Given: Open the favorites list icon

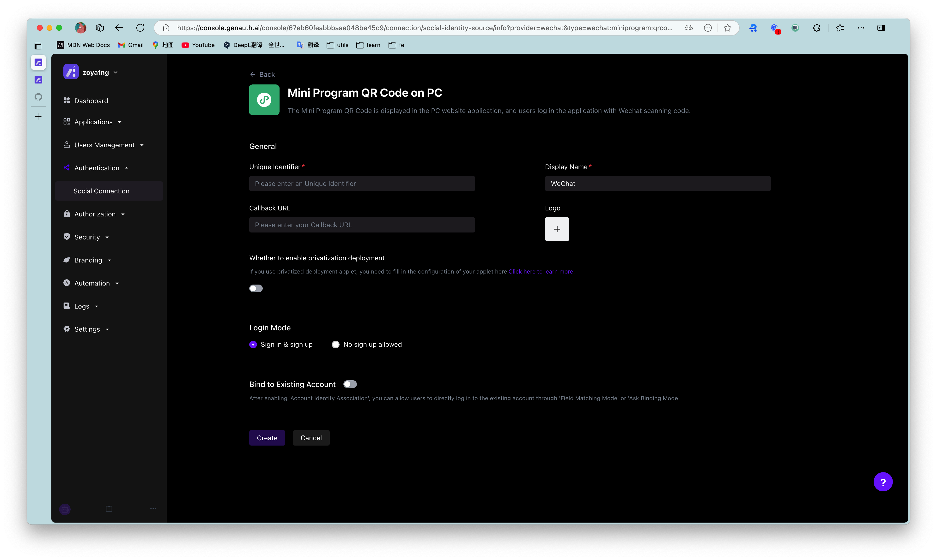Looking at the screenshot, I should point(840,28).
